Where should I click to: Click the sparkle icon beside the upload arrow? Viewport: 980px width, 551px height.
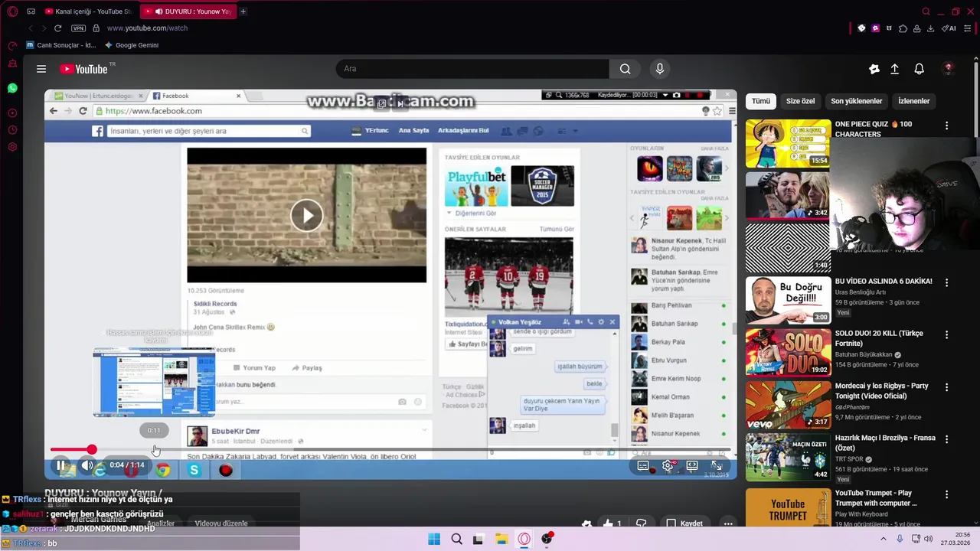(874, 69)
